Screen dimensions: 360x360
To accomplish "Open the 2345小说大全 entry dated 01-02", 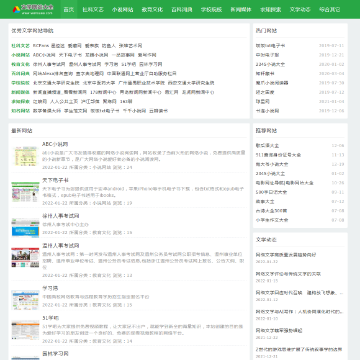I will pos(270,174).
